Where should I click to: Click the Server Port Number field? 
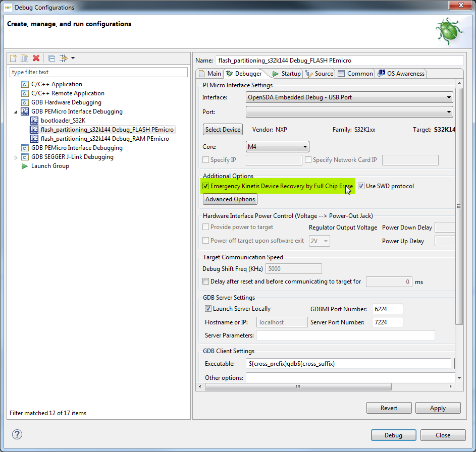click(x=387, y=322)
